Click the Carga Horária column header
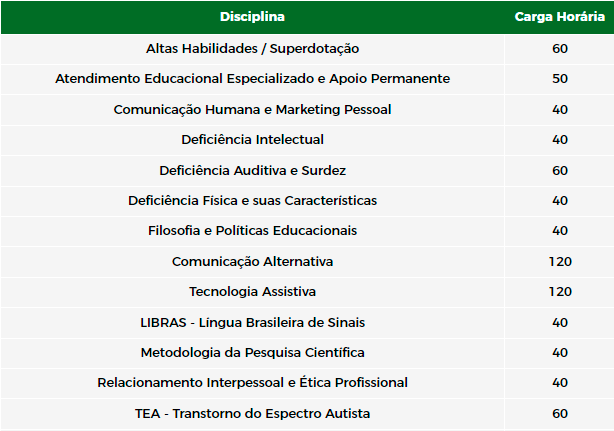 (560, 17)
